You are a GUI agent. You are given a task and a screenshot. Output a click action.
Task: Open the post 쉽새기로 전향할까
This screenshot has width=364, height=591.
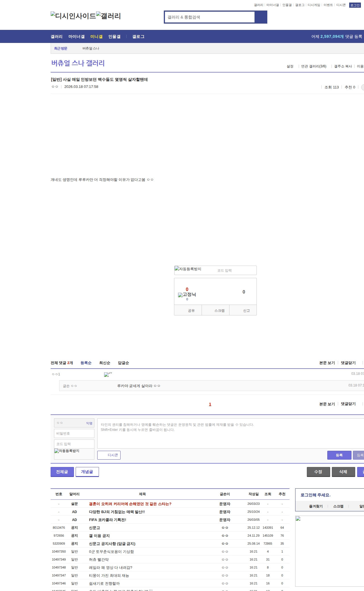[104, 583]
